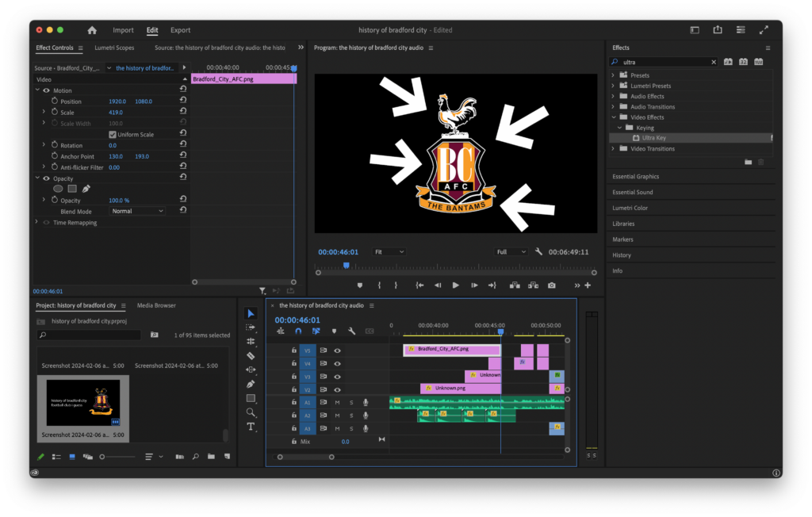Step back one frame in Program monitor
This screenshot has height=517, width=812.
[438, 285]
